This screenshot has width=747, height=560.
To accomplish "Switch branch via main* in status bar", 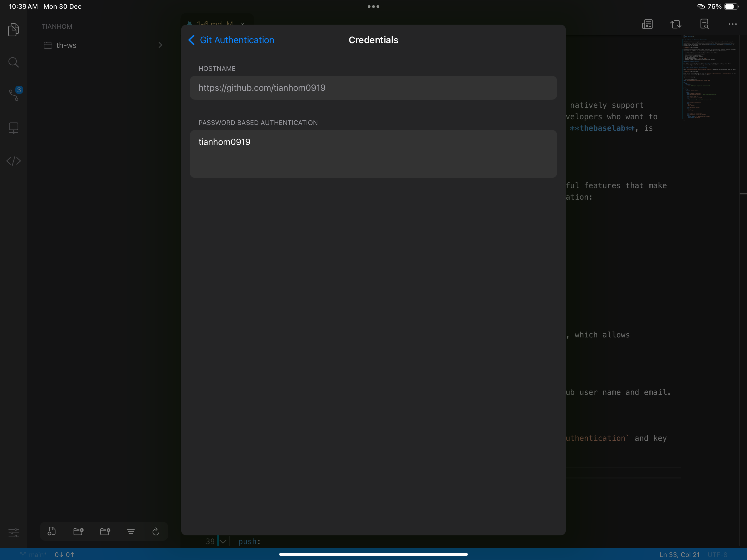I will pos(33,555).
